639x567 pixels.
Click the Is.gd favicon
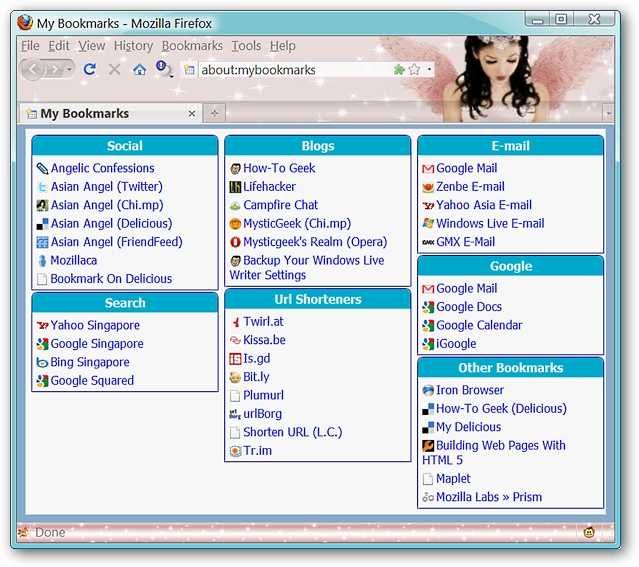click(x=235, y=359)
